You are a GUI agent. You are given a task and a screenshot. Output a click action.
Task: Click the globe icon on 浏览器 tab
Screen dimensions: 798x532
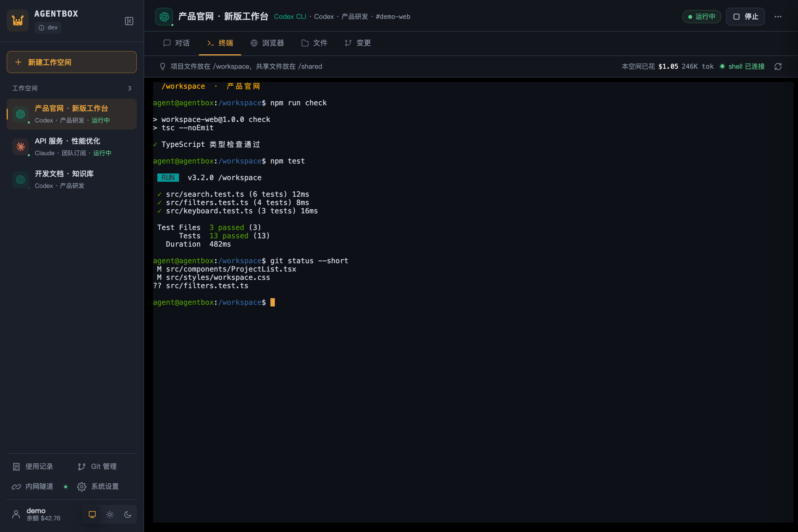click(x=254, y=43)
